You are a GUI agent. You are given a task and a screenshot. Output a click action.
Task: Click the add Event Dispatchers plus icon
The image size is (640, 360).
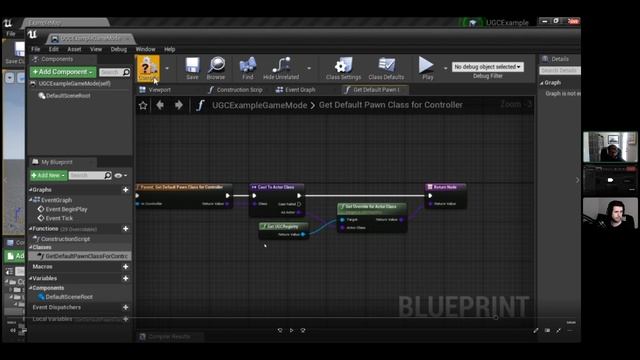click(x=125, y=307)
